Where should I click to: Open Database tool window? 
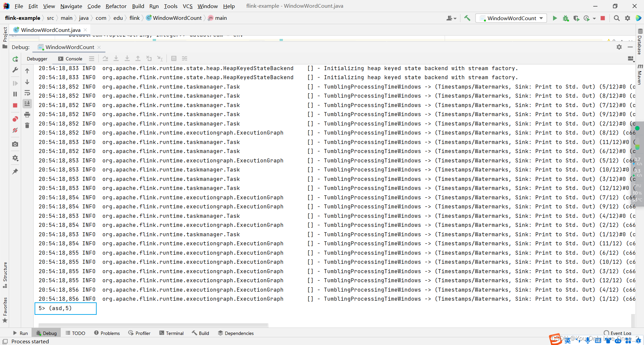coord(640,42)
